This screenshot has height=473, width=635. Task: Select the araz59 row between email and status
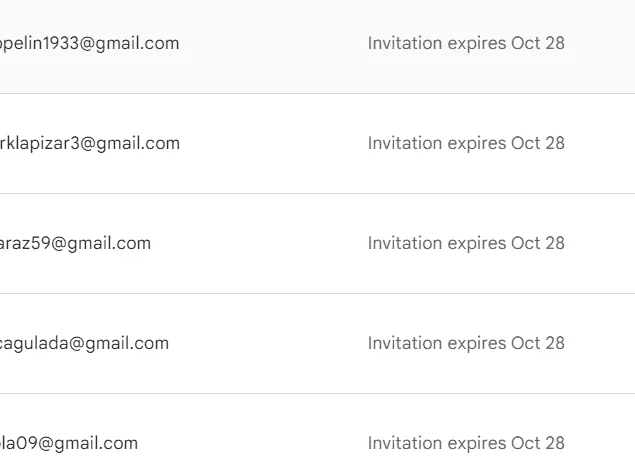coord(259,243)
